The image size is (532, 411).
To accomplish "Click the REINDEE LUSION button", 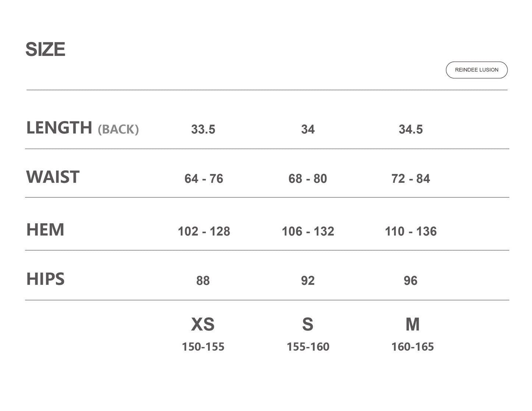I will click(x=476, y=70).
